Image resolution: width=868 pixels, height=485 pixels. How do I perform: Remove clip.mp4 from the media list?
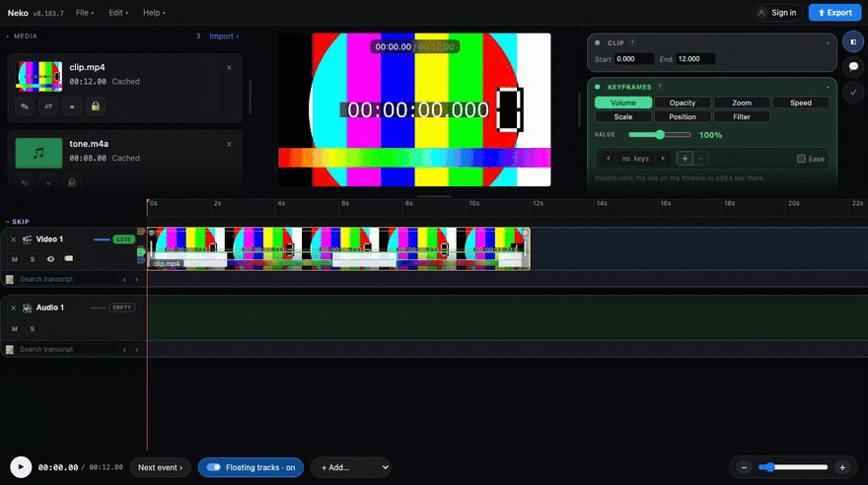point(229,67)
